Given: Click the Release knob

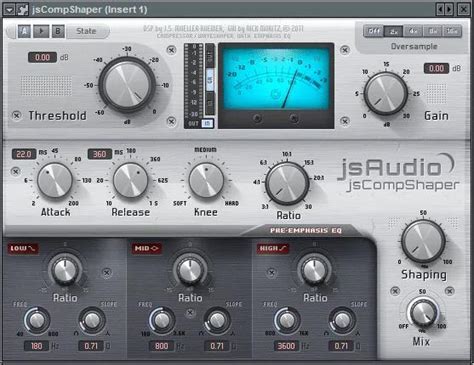Looking at the screenshot, I should tap(130, 180).
